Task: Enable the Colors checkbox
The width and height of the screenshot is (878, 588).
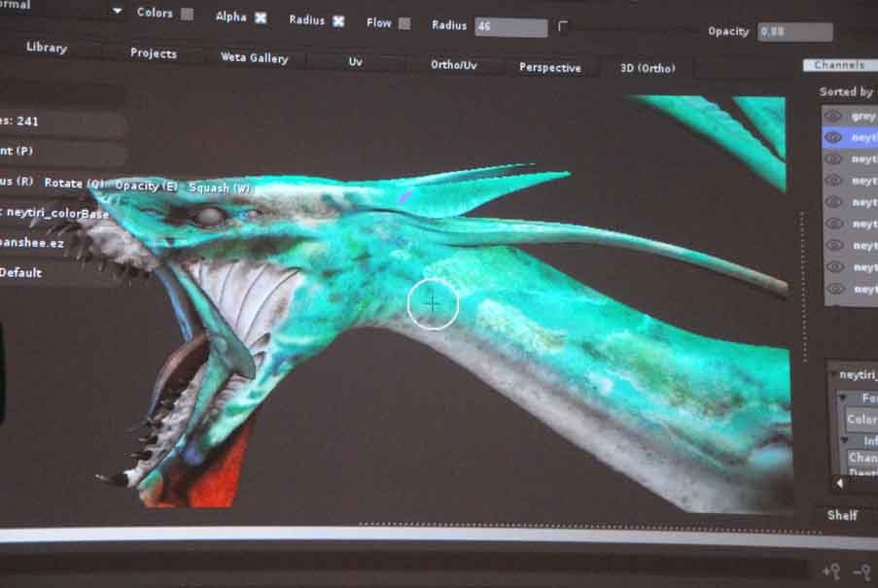Action: tap(187, 14)
